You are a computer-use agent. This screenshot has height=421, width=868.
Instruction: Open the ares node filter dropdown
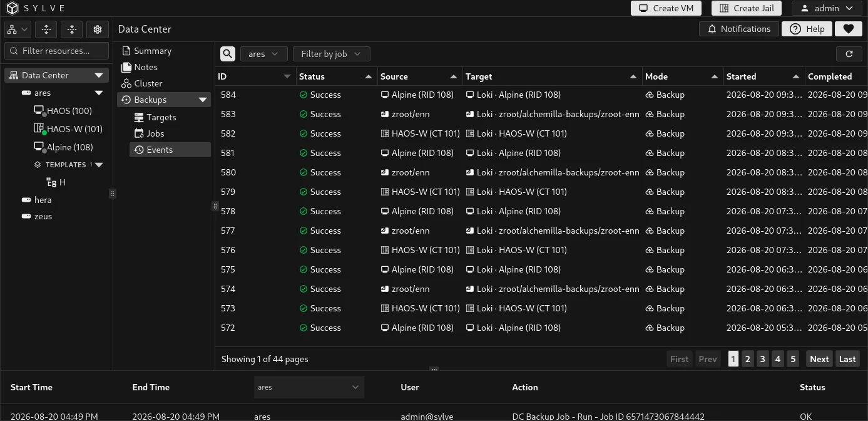click(263, 54)
